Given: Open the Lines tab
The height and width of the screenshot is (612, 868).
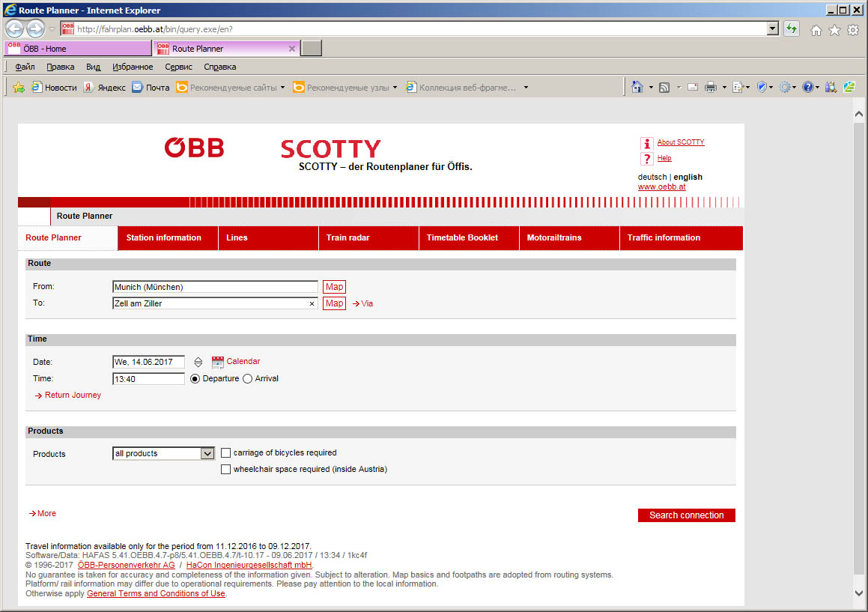Looking at the screenshot, I should [x=268, y=238].
